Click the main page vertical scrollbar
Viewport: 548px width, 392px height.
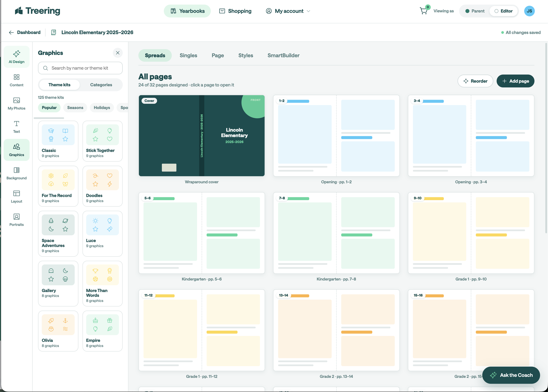click(x=546, y=138)
